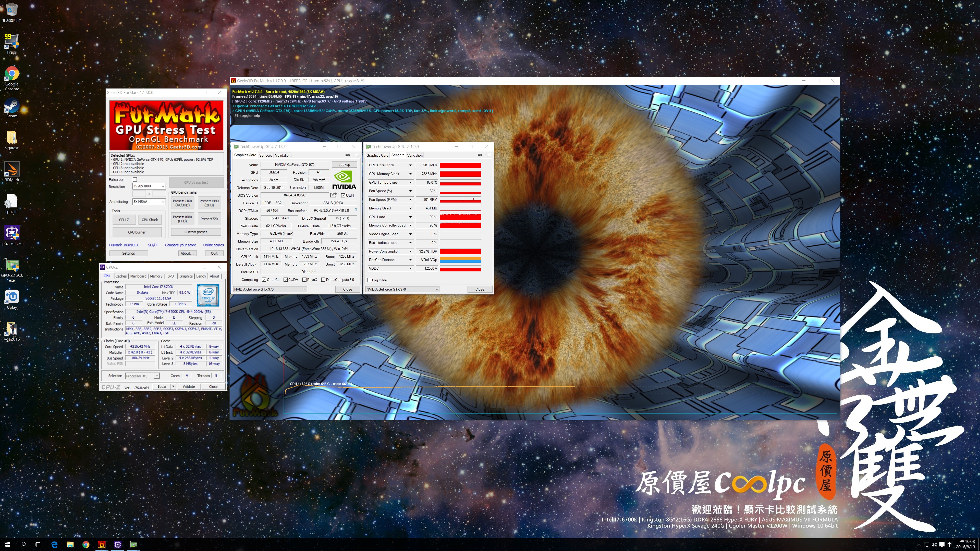Click the Validate button in CPU-Z
The image size is (980, 551).
(x=189, y=387)
